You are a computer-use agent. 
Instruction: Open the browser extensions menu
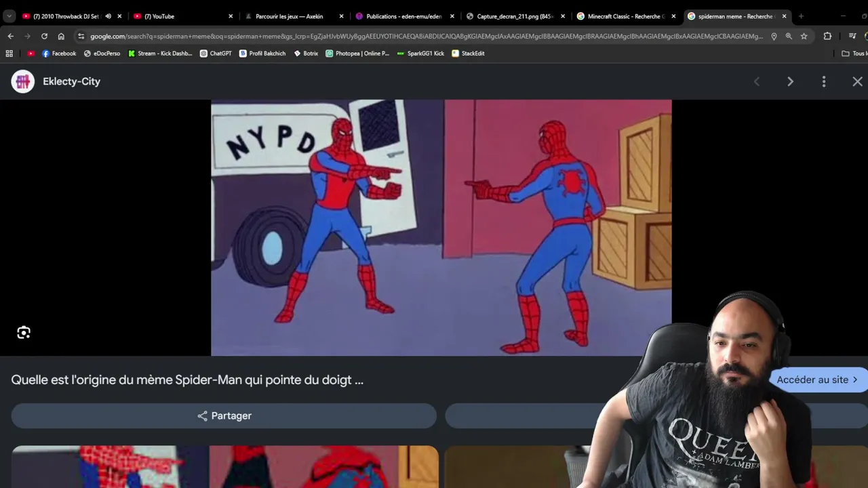[x=827, y=36]
